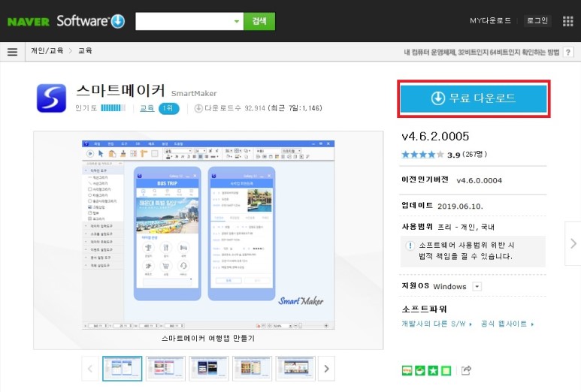581x392 pixels.
Task: Click the 무료 다운로드 download button
Action: [x=474, y=98]
